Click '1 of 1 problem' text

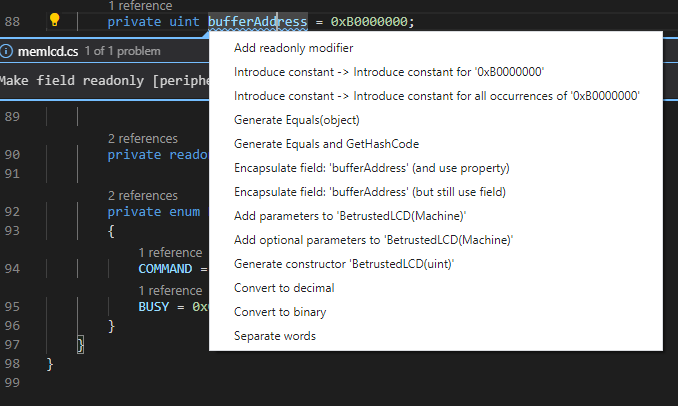coord(122,51)
